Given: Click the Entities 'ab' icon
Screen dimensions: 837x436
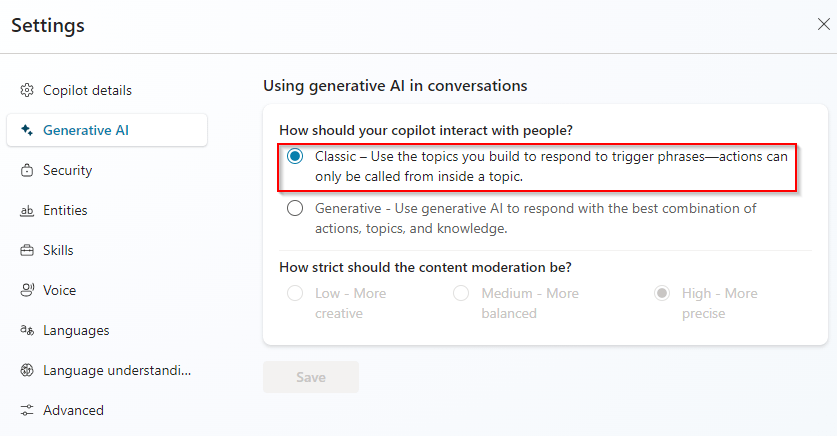Looking at the screenshot, I should tap(27, 210).
